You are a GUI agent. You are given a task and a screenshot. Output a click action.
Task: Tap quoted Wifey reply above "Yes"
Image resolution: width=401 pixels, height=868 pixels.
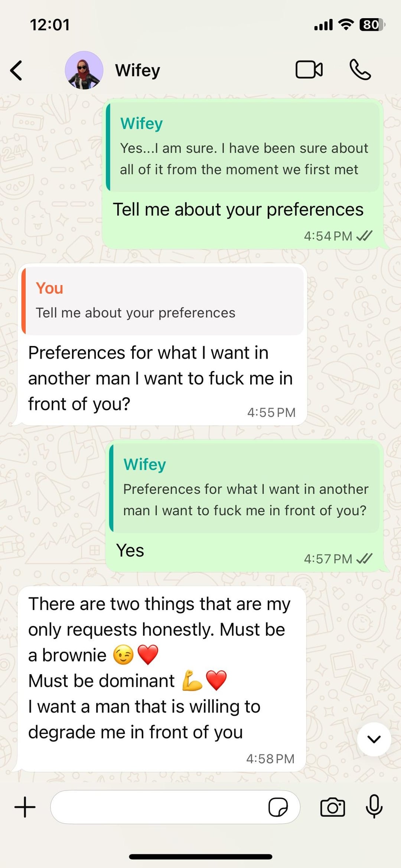click(x=244, y=488)
